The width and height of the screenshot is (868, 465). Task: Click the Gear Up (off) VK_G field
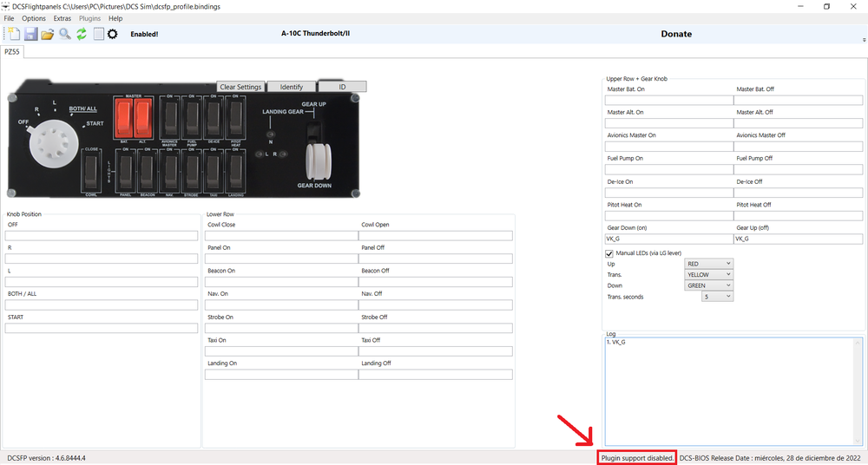[799, 239]
